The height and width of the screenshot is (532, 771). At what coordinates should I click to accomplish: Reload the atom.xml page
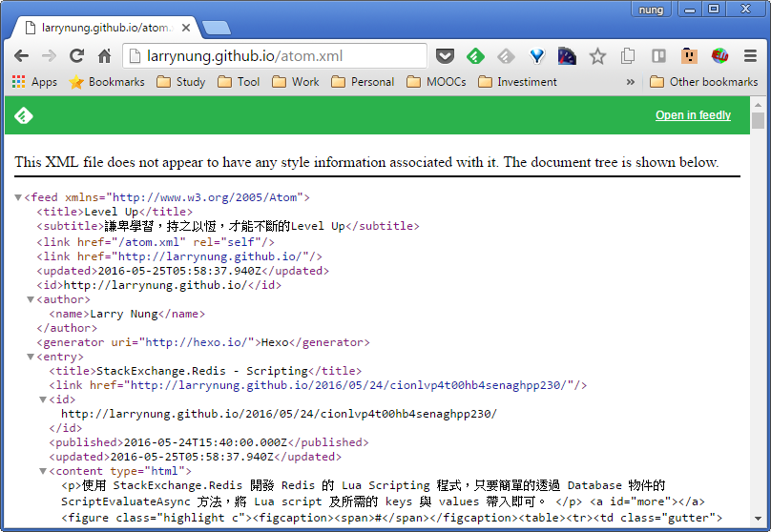76,56
